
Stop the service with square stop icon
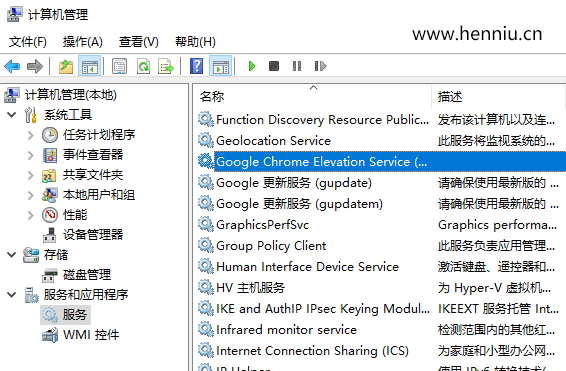click(274, 66)
